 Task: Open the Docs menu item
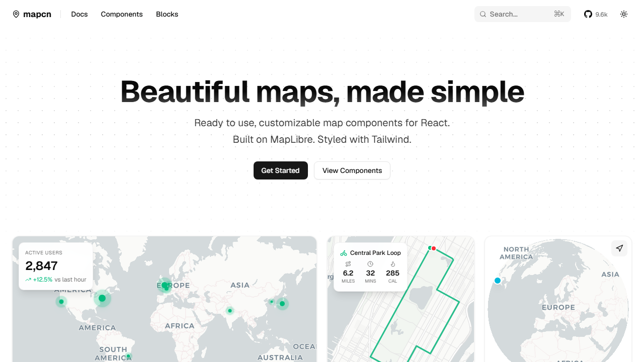(x=79, y=14)
